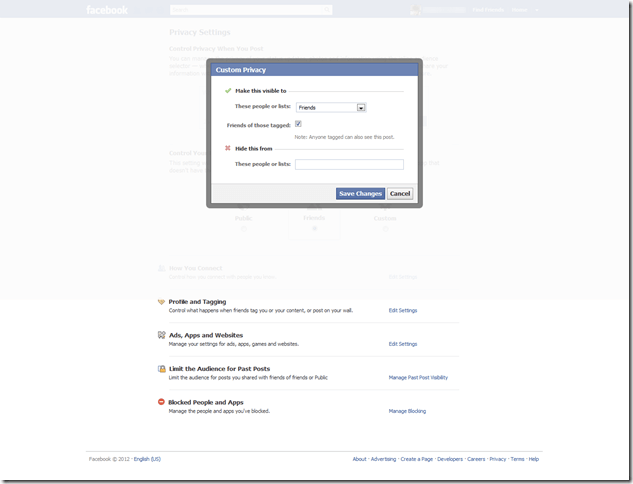Open the Developers footer link

click(450, 459)
